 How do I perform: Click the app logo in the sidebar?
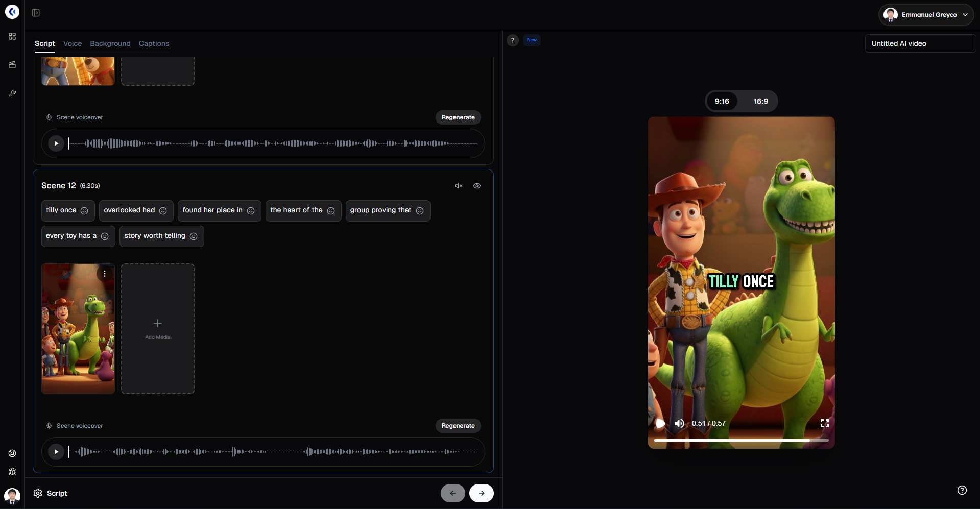coord(12,12)
